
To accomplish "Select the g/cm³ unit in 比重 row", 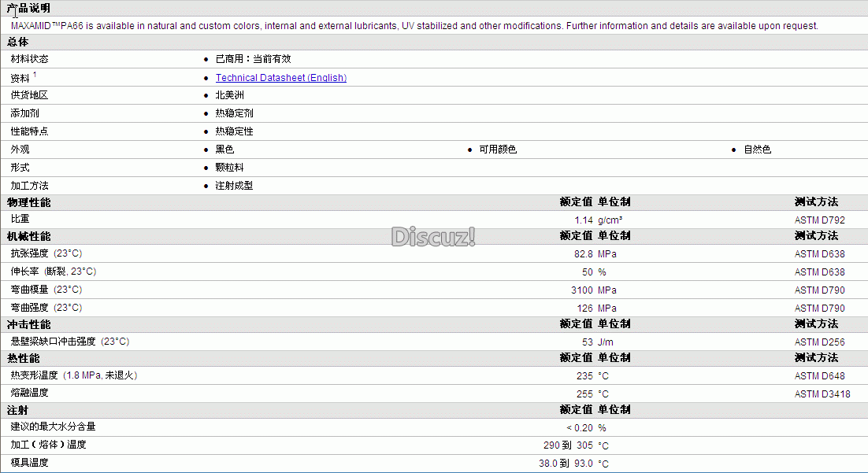I will pos(610,220).
